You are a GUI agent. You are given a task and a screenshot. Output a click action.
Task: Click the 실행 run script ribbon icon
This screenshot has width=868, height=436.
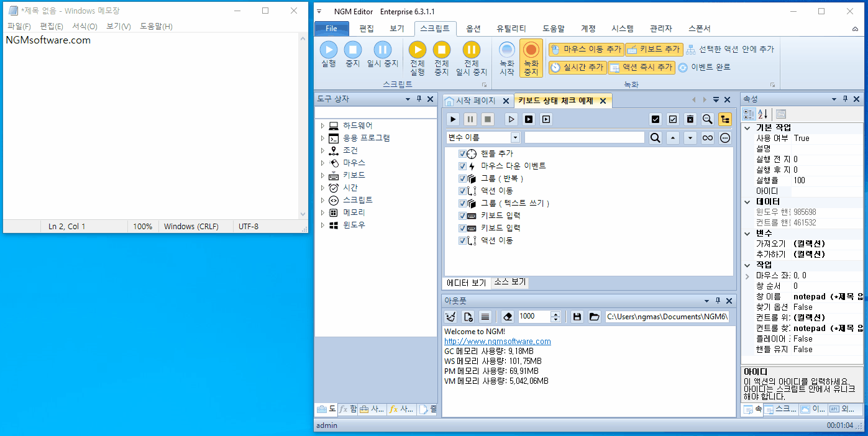pyautogui.click(x=329, y=50)
